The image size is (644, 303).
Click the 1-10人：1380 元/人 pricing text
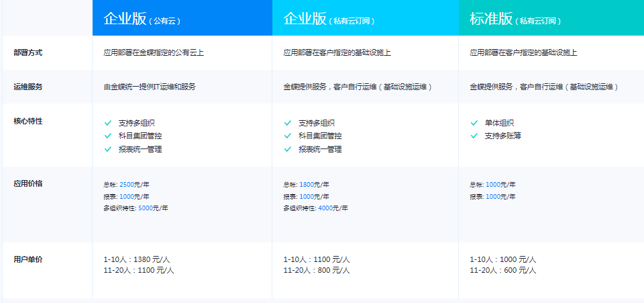(x=138, y=259)
